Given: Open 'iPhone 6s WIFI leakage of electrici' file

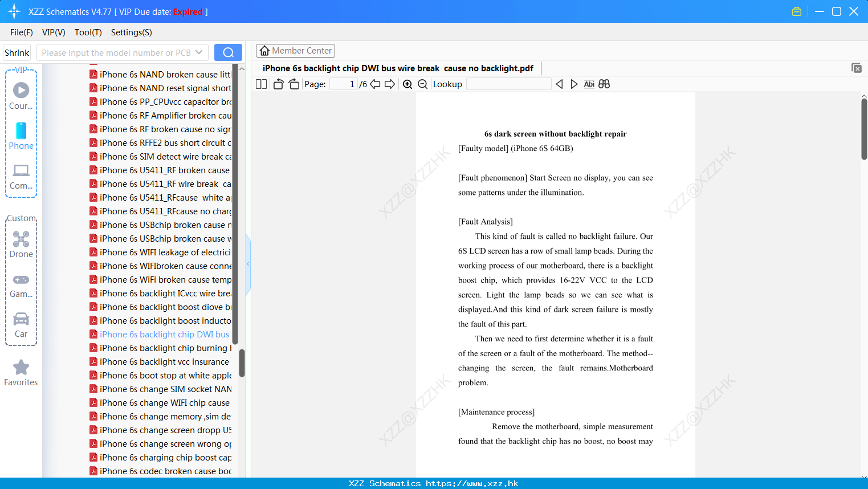Looking at the screenshot, I should point(161,252).
